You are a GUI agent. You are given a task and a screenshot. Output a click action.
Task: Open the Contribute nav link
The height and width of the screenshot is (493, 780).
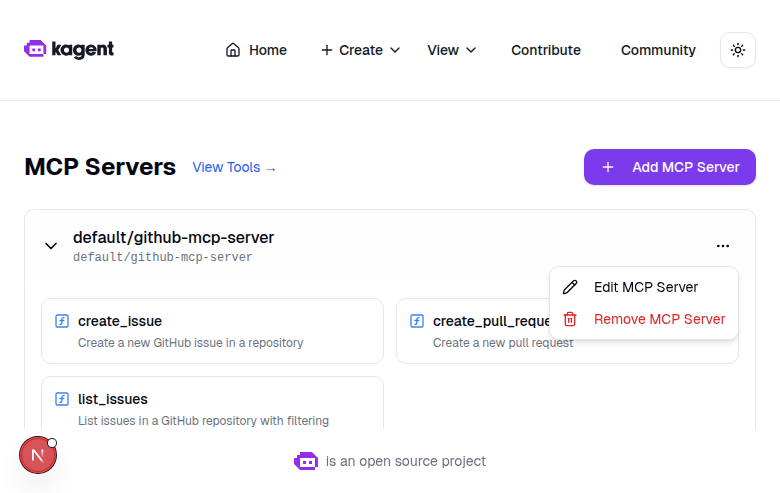coord(546,50)
